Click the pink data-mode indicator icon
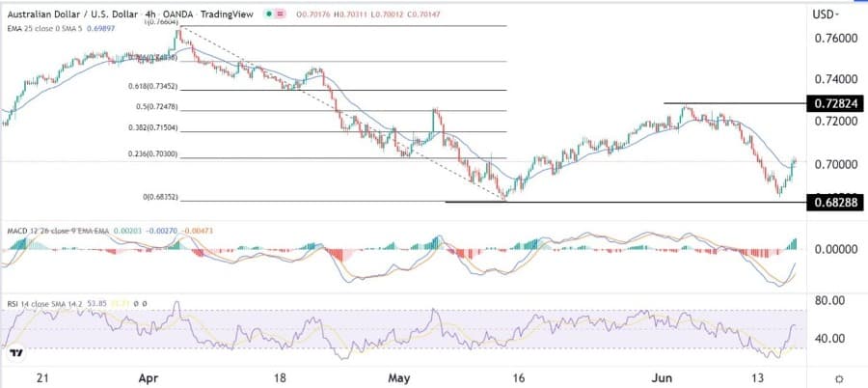868x388 pixels. (281, 14)
